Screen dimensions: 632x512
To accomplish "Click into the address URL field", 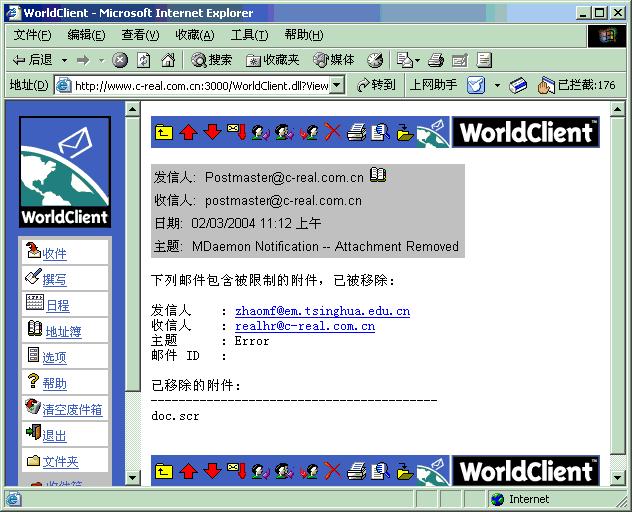I will (x=201, y=85).
